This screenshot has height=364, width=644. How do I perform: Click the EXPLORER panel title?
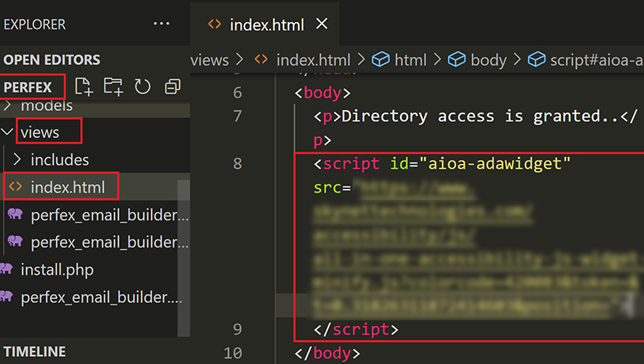tap(35, 25)
